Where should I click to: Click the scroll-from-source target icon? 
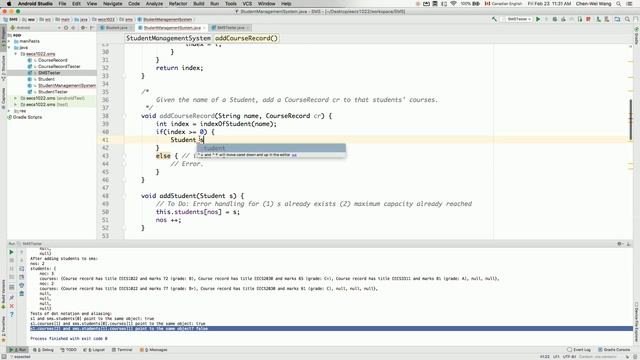66,28
